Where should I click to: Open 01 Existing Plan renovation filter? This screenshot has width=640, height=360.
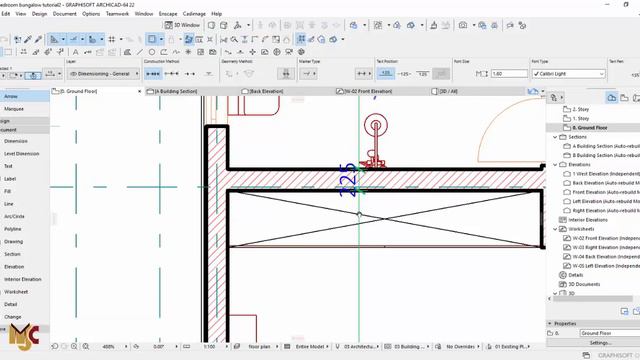click(x=510, y=347)
